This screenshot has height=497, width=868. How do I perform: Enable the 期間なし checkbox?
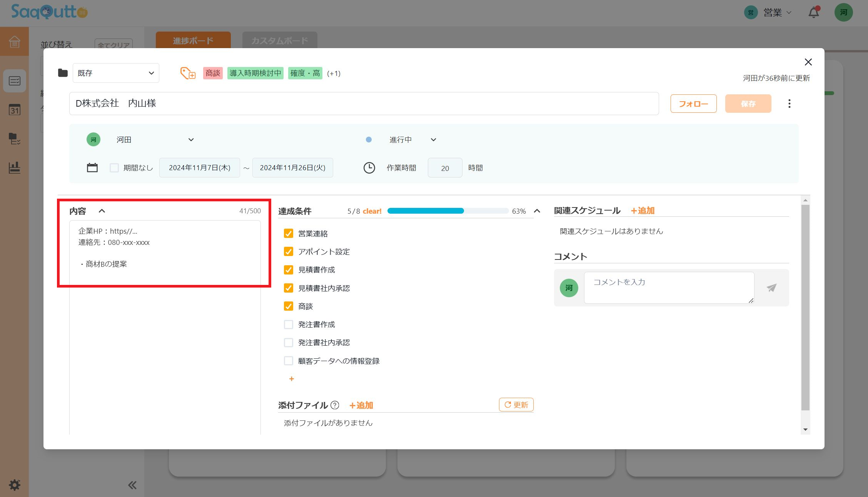click(114, 167)
